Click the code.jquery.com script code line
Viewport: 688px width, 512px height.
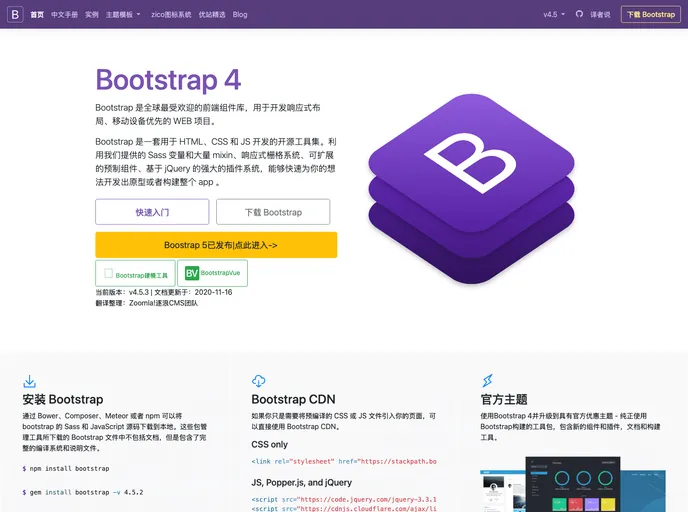coord(344,499)
